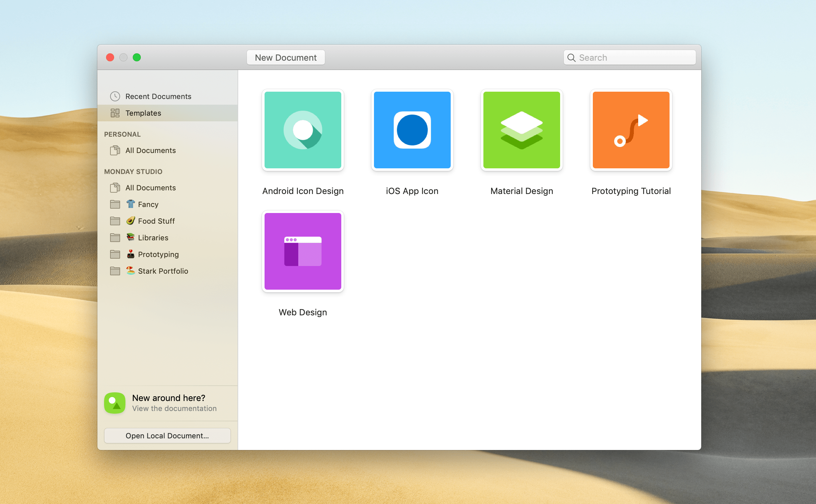Click the View the documentation link
816x504 pixels.
(x=174, y=408)
